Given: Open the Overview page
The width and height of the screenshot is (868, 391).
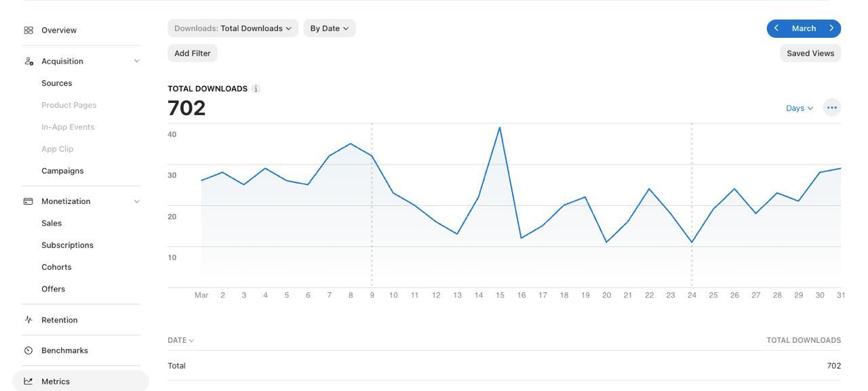Looking at the screenshot, I should pyautogui.click(x=59, y=30).
